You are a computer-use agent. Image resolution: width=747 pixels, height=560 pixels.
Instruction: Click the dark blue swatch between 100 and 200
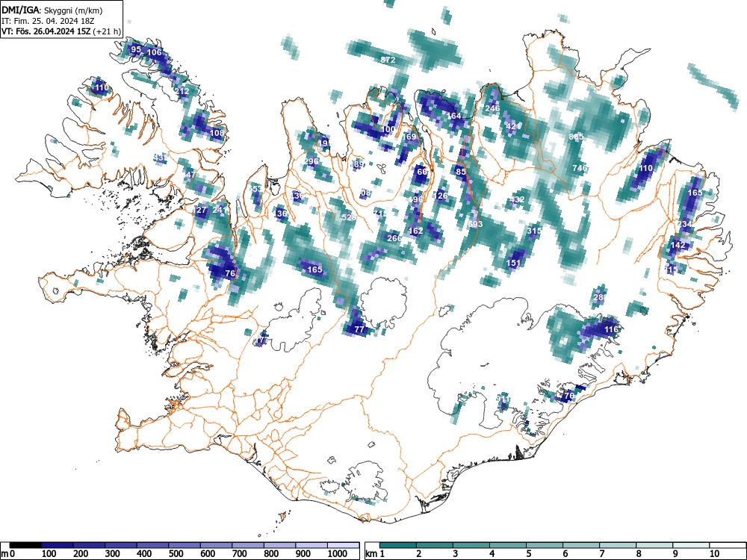[58, 545]
